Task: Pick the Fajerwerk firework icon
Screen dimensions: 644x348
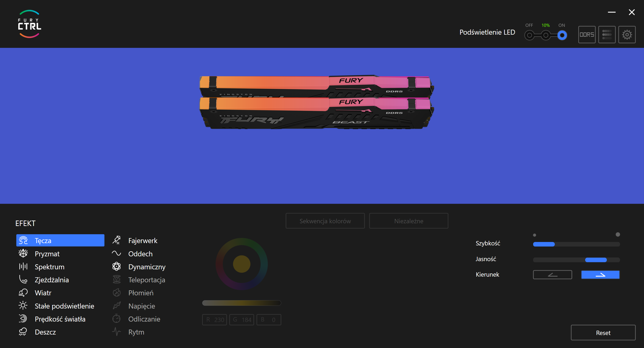Action: click(x=117, y=240)
